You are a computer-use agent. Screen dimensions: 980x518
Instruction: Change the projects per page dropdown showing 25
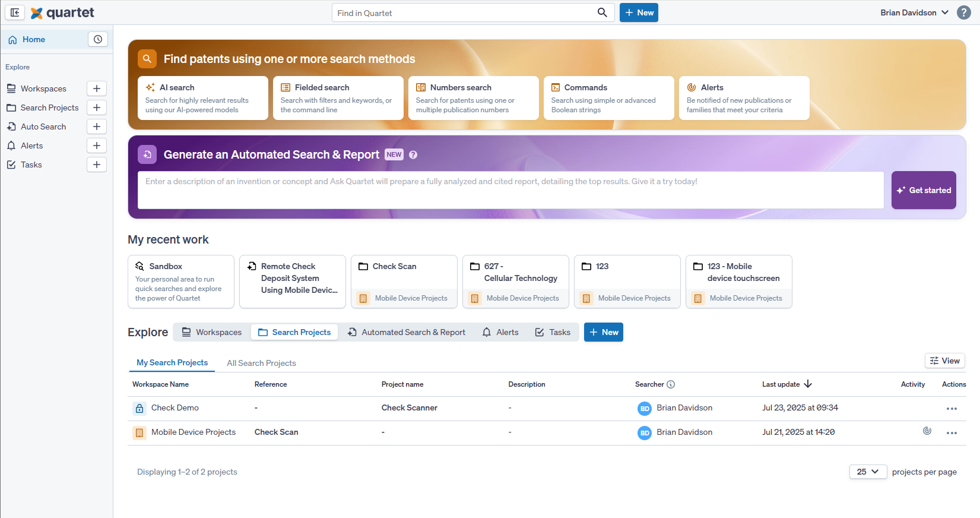point(868,472)
